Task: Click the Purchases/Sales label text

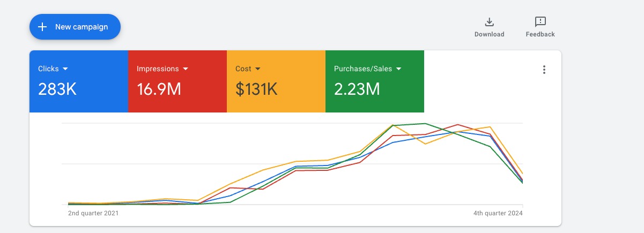Action: pos(362,69)
